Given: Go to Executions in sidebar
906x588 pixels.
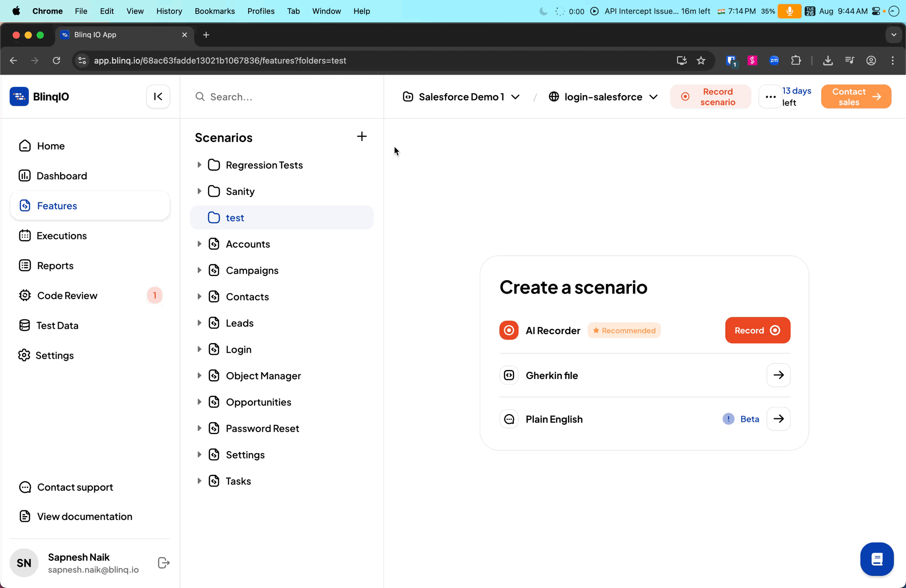Looking at the screenshot, I should point(62,235).
